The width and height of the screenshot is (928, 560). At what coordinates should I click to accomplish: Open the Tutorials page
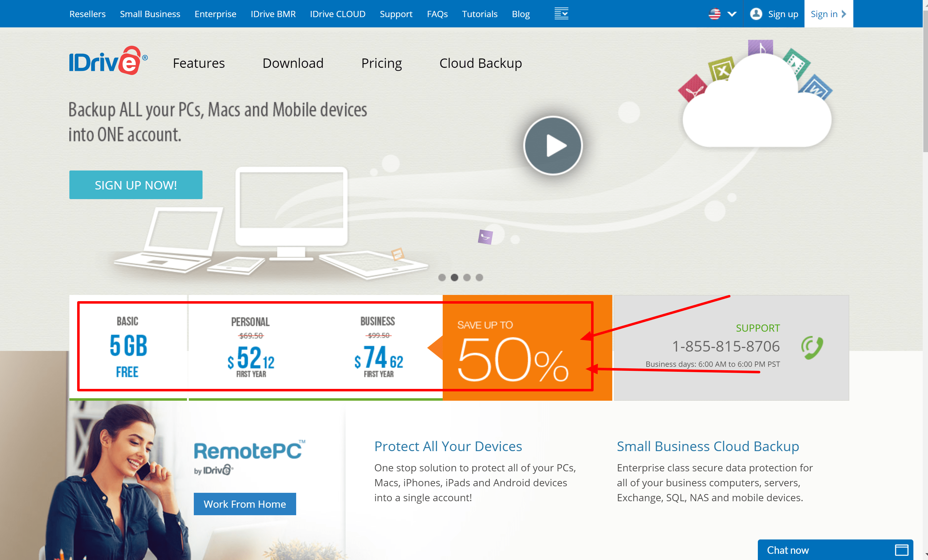point(479,14)
